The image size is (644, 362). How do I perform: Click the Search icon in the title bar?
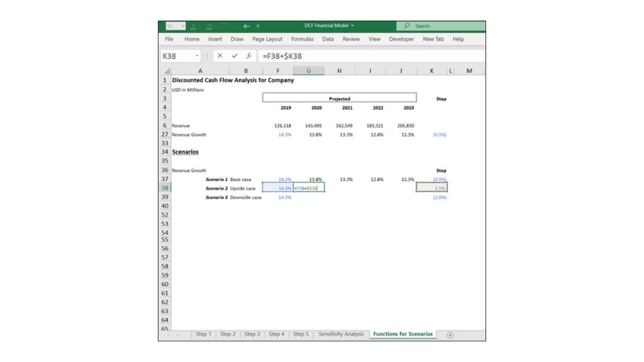(408, 26)
